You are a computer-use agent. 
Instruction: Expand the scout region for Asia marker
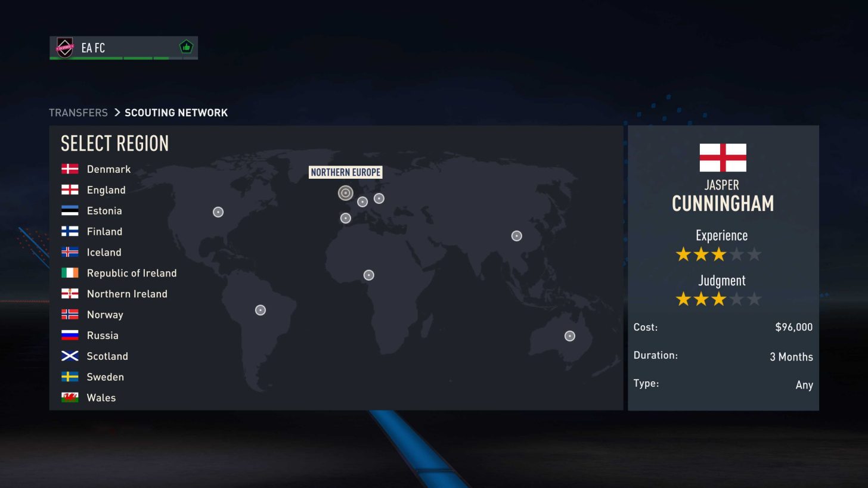(x=516, y=235)
